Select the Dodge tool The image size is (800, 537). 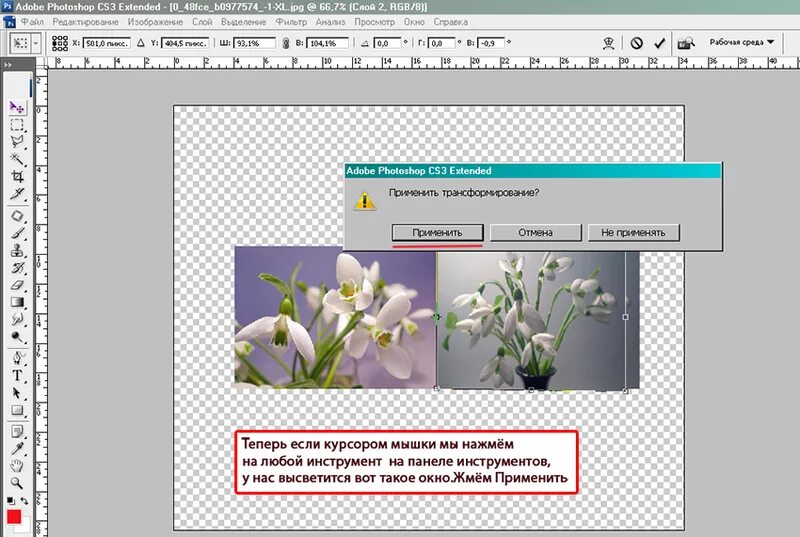point(16,337)
